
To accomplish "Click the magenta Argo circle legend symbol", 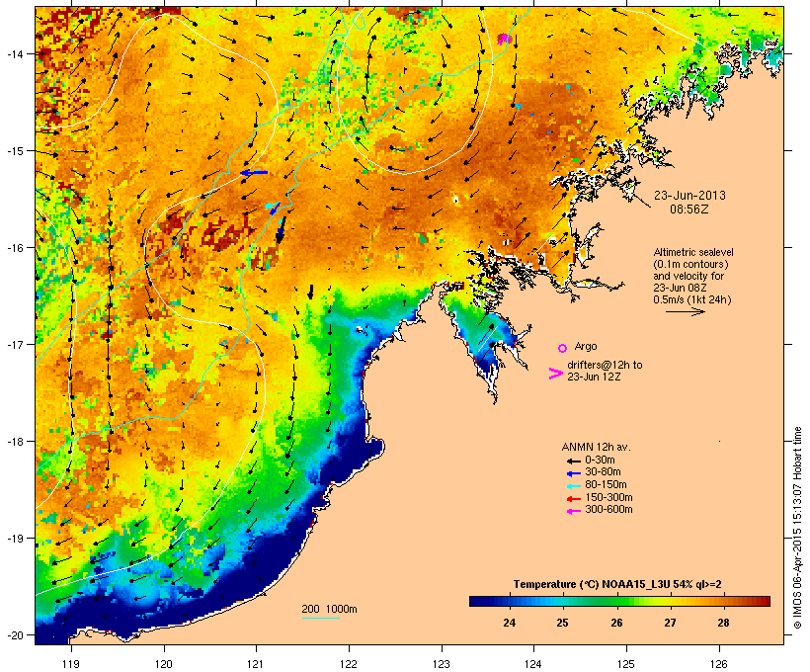I will 563,348.
